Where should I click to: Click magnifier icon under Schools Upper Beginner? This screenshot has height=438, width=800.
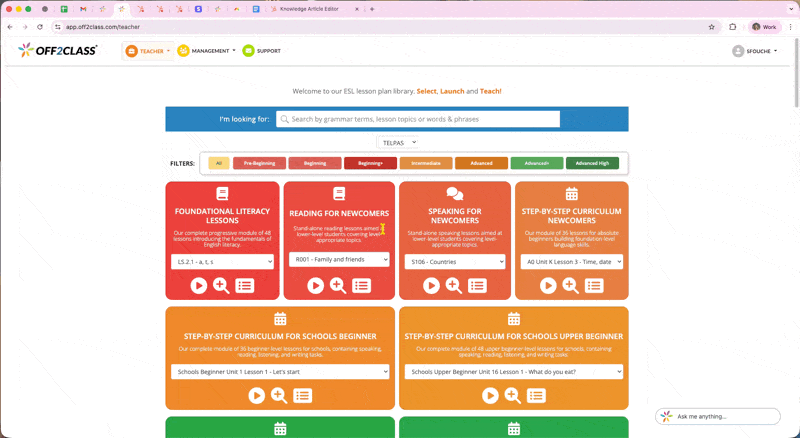[512, 396]
